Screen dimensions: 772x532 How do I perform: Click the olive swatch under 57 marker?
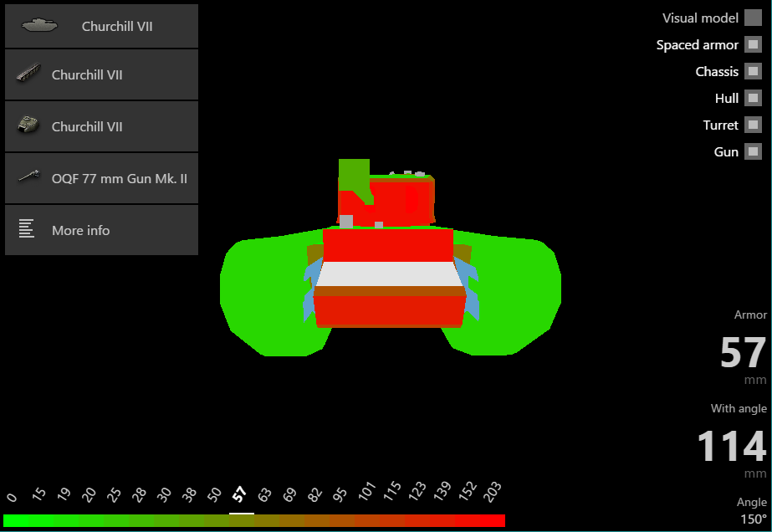(x=242, y=520)
